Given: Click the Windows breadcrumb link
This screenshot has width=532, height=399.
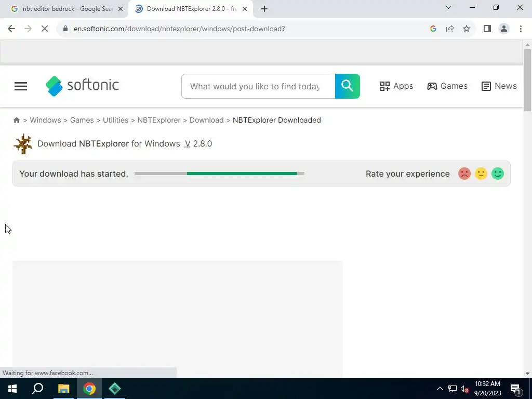Looking at the screenshot, I should 45,120.
